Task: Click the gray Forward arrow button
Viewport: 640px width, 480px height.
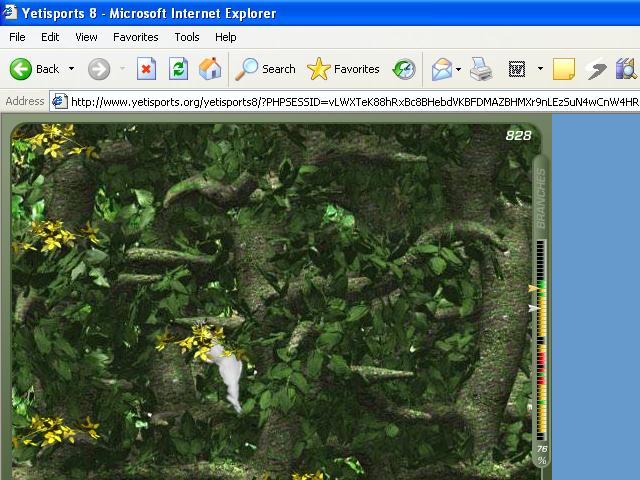Action: point(99,69)
